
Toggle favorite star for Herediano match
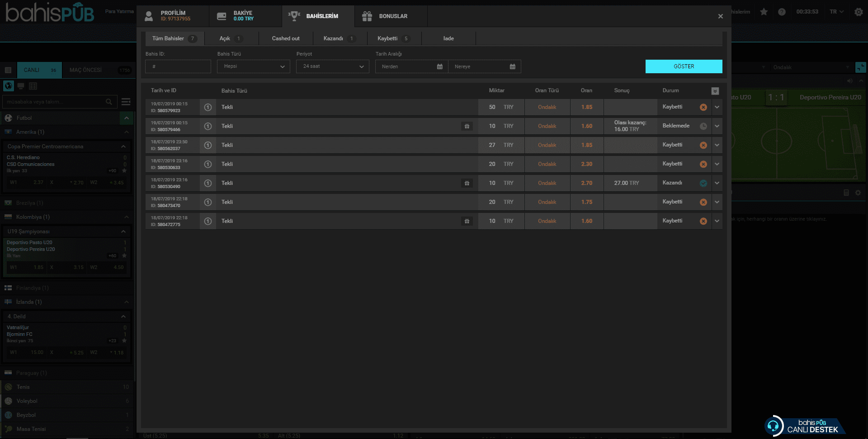pos(124,171)
